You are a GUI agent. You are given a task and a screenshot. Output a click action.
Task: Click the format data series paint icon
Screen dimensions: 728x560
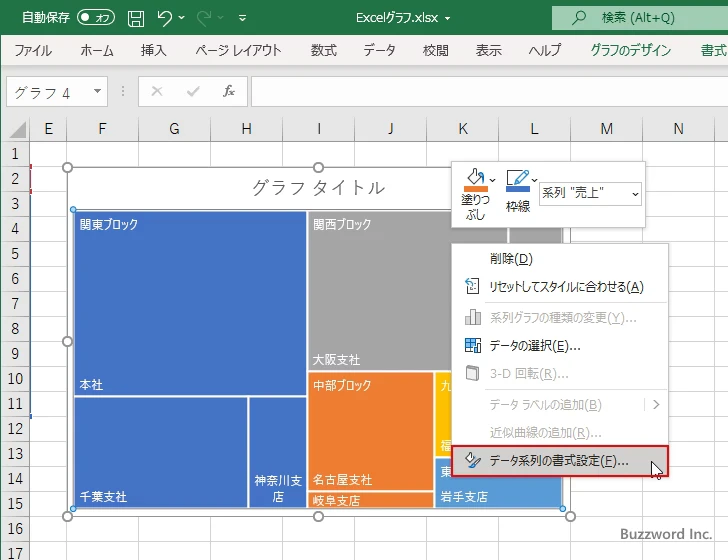pos(473,460)
